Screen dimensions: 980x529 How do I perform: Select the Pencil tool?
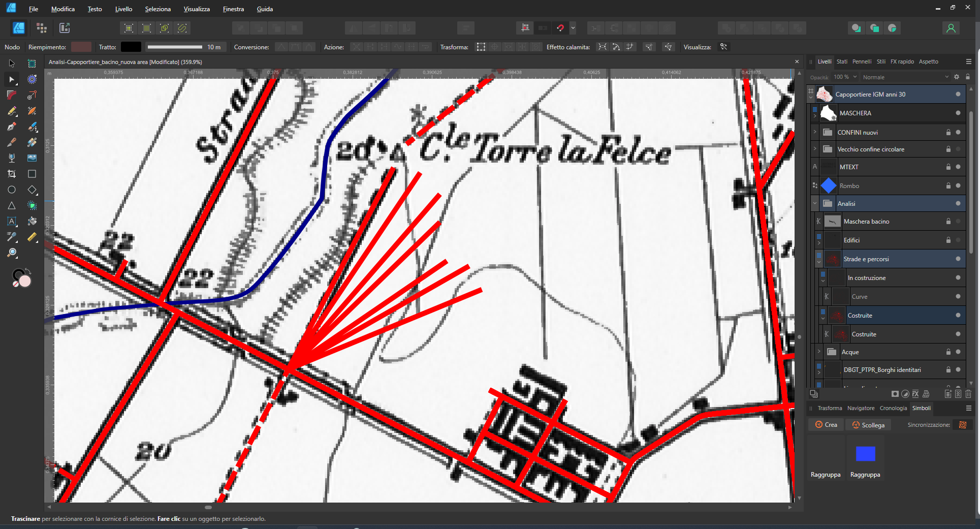click(x=12, y=111)
